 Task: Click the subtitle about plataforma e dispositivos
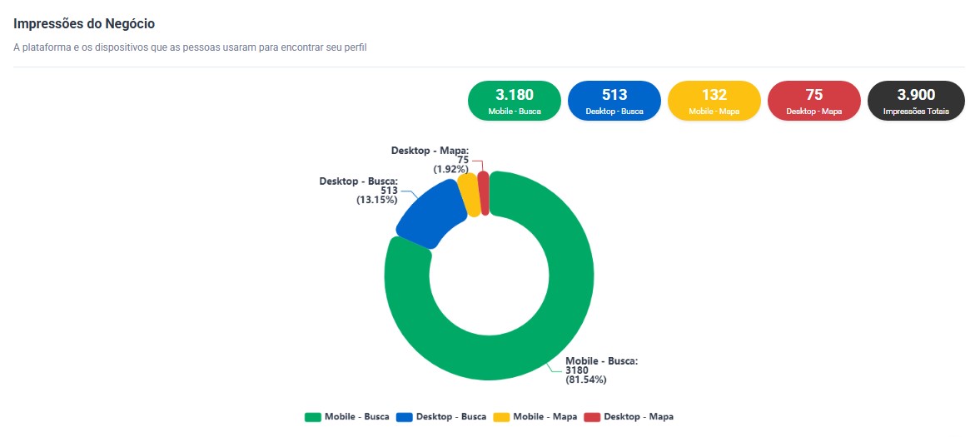[190, 47]
